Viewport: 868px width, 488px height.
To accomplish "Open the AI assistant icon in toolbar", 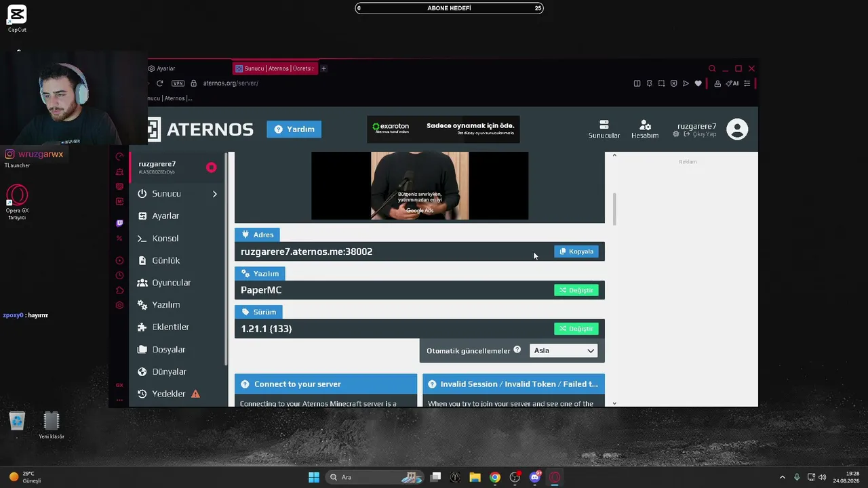I will click(732, 83).
